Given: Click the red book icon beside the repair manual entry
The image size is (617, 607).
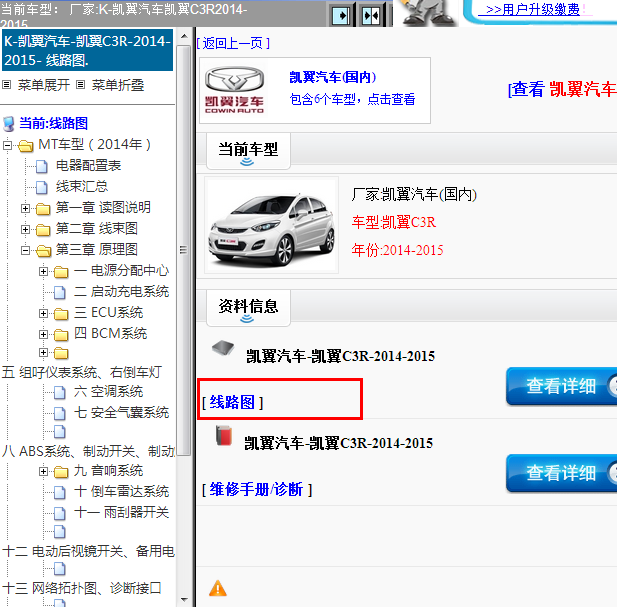Looking at the screenshot, I should click(224, 435).
